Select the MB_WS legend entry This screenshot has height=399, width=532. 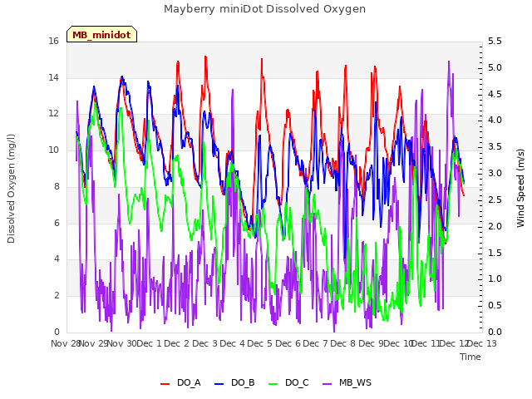coord(347,383)
